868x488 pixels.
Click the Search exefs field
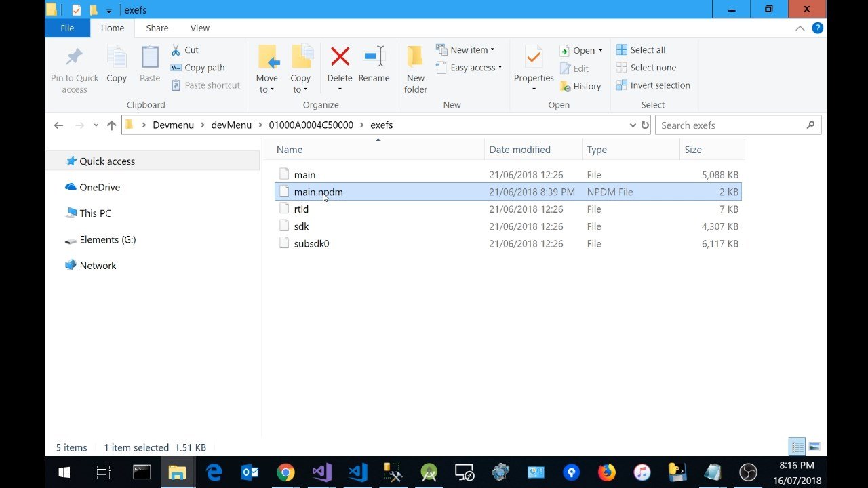[738, 125]
